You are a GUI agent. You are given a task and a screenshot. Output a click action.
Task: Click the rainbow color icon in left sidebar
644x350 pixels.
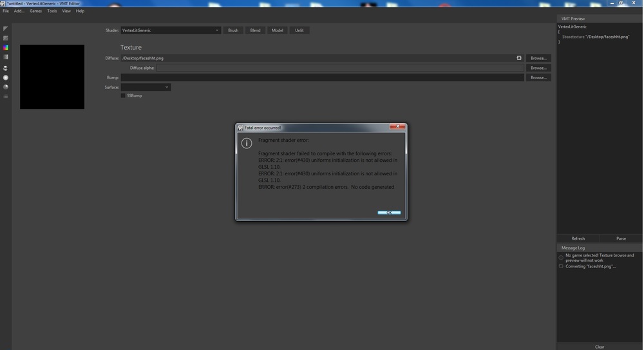tap(6, 48)
